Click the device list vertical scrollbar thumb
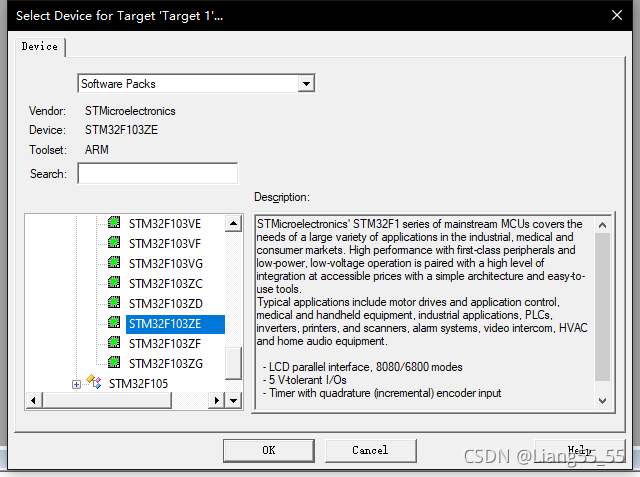The image size is (640, 477). [233, 363]
